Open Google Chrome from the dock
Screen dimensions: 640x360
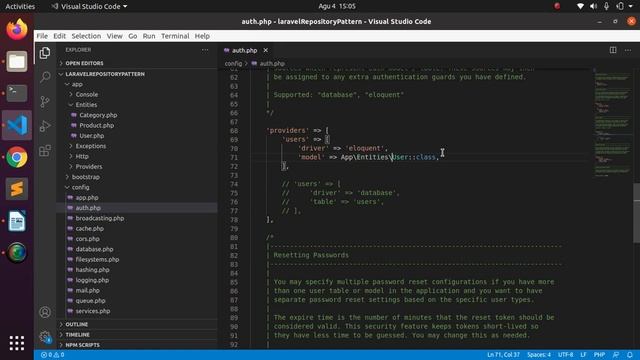point(17,157)
